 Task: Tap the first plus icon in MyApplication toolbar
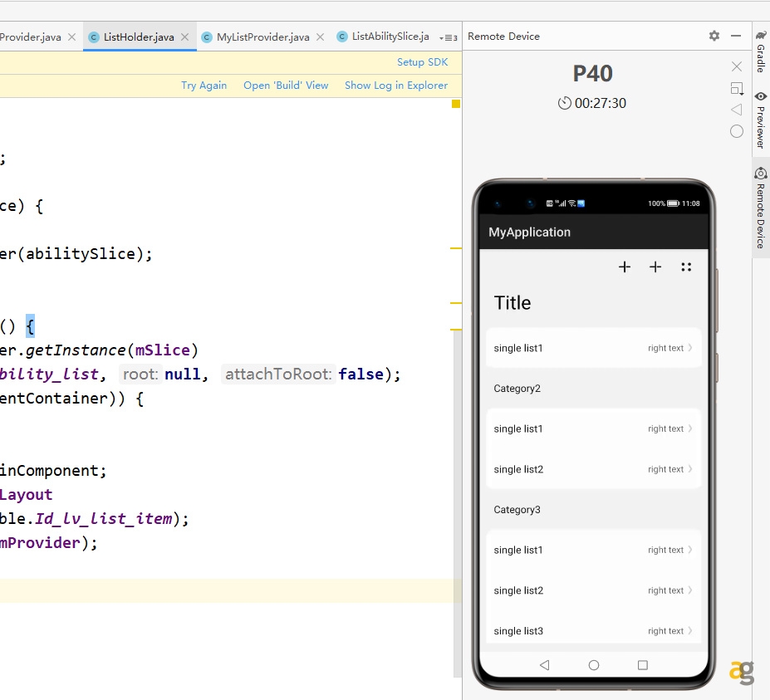pyautogui.click(x=625, y=267)
